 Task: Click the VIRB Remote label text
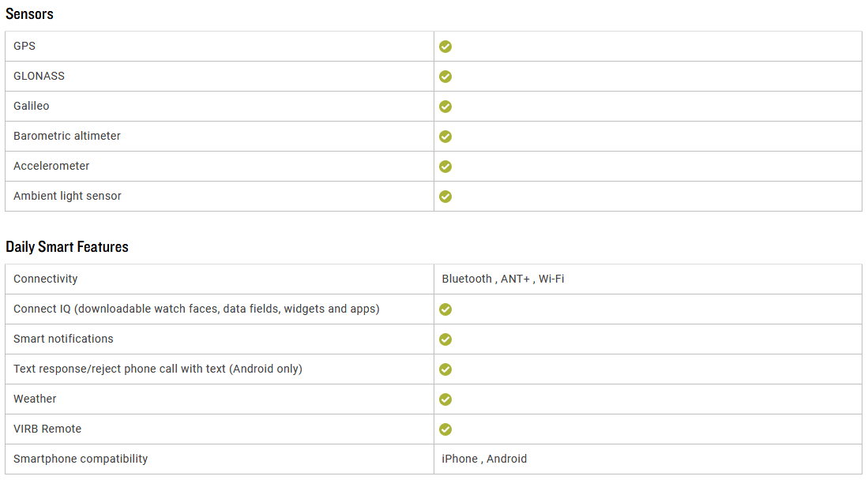[47, 429]
